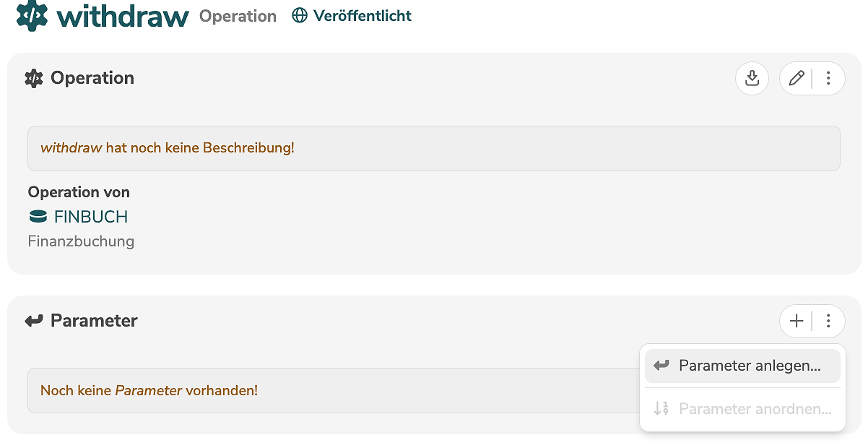868x448 pixels.
Task: Add a parameter with the plus icon
Action: click(x=797, y=321)
